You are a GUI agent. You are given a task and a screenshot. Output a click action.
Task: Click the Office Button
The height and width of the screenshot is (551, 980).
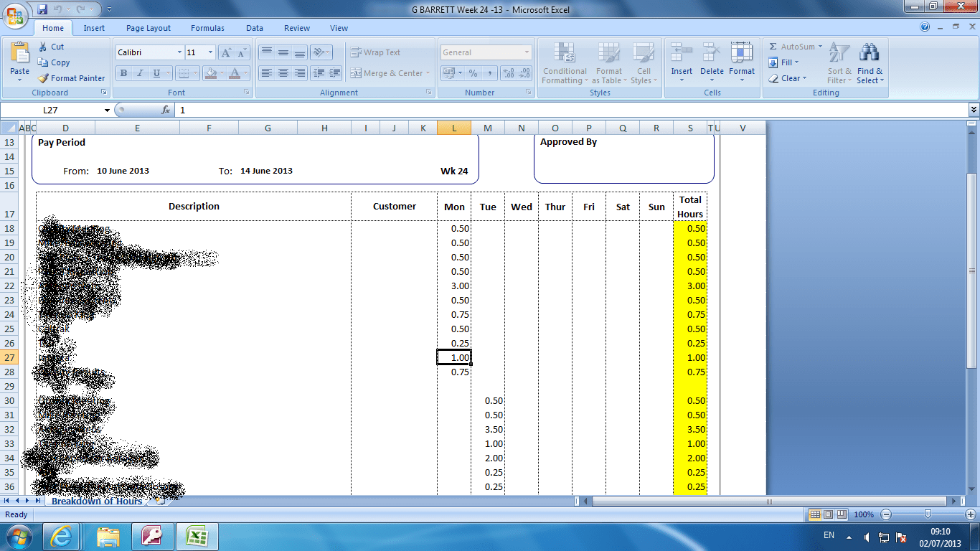pyautogui.click(x=14, y=14)
